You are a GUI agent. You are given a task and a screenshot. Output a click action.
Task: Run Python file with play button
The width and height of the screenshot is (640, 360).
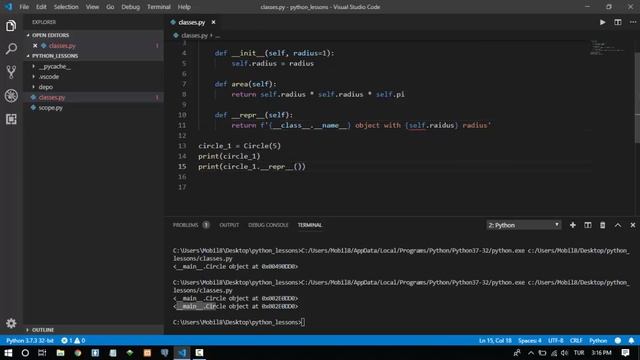click(602, 22)
